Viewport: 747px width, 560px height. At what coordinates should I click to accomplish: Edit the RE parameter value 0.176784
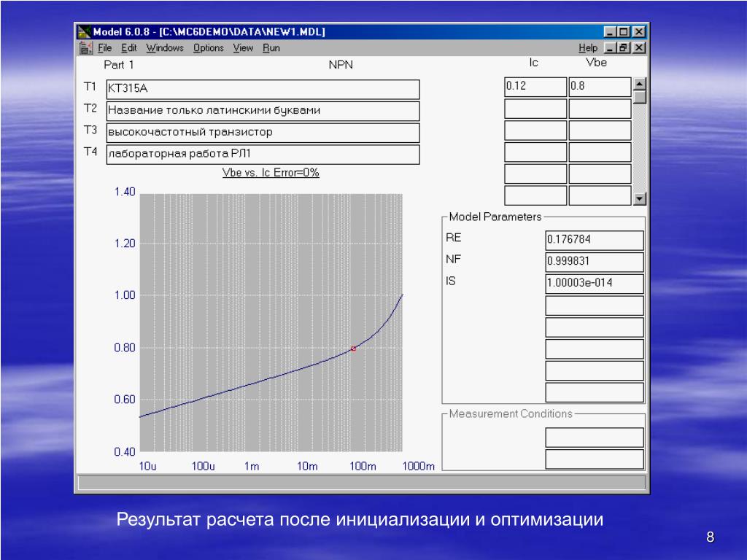595,240
